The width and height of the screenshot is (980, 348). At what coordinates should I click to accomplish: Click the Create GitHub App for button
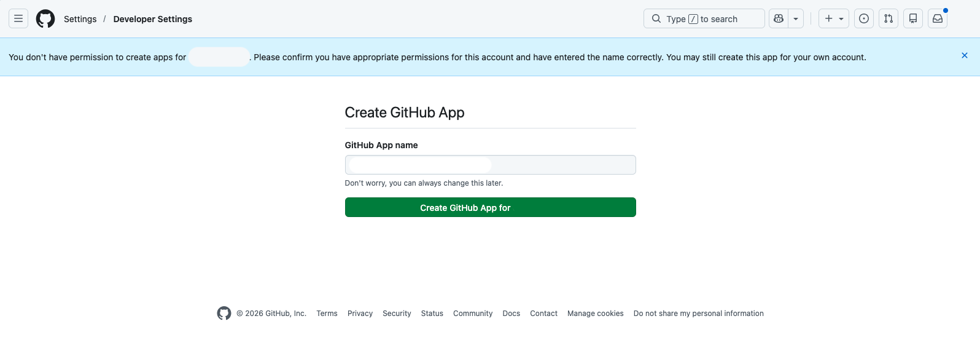point(490,207)
